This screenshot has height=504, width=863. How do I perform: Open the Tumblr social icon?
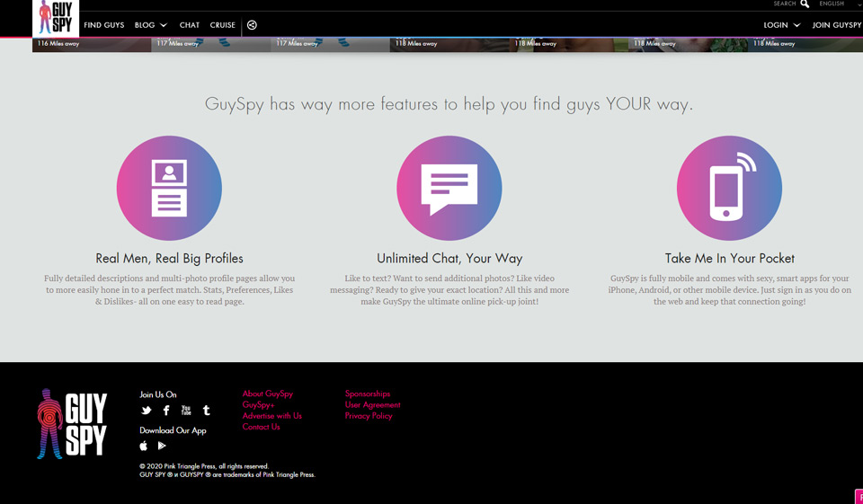[x=206, y=411]
